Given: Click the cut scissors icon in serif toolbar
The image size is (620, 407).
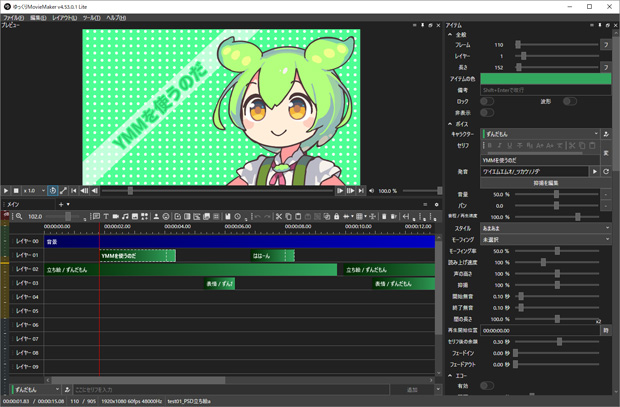Looking at the screenshot, I should [x=572, y=146].
